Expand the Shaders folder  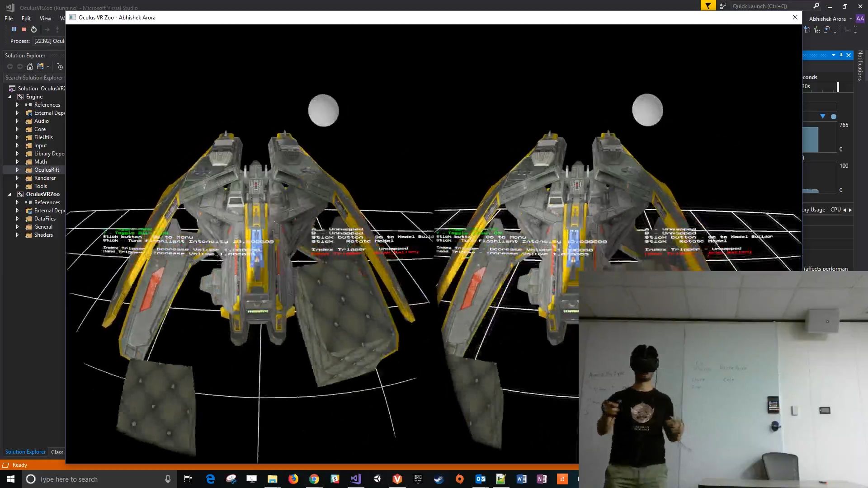click(17, 235)
